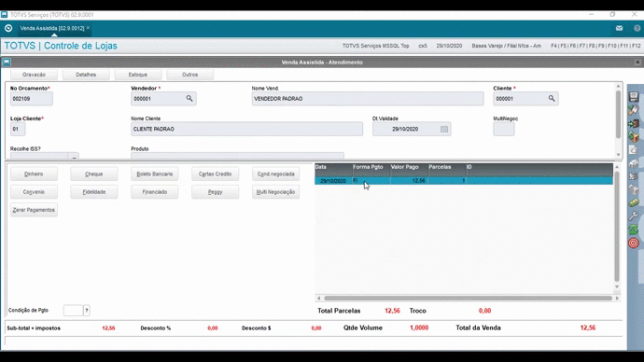Open Vendedor search magnifier

(189, 99)
